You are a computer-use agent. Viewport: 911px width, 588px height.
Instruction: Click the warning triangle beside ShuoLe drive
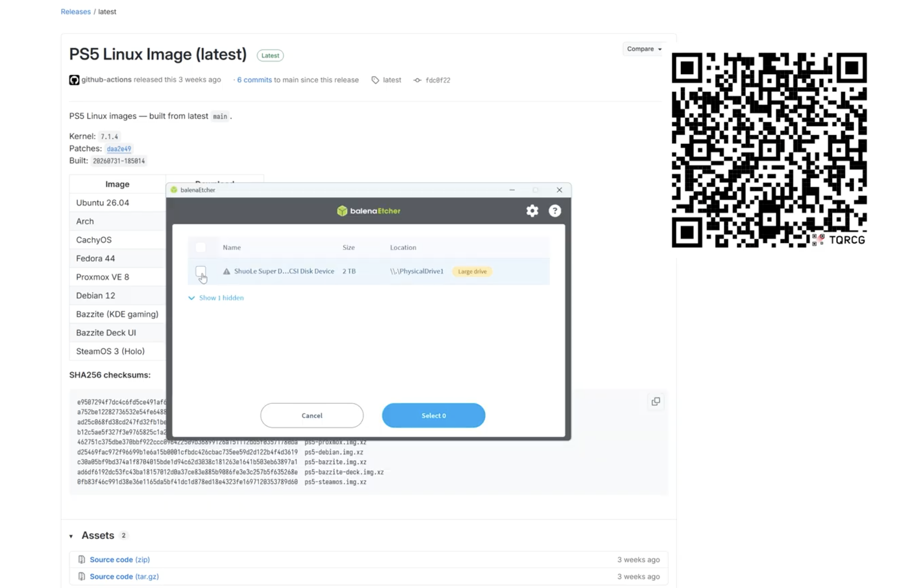tap(226, 271)
